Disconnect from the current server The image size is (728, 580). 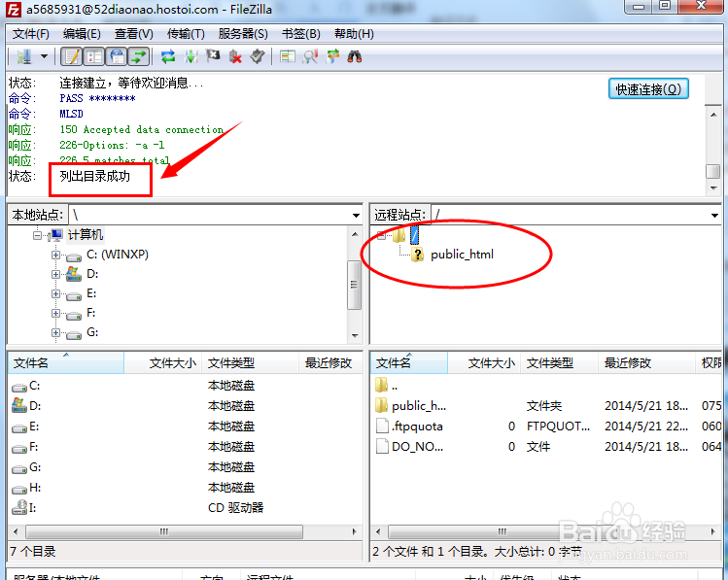[x=235, y=57]
